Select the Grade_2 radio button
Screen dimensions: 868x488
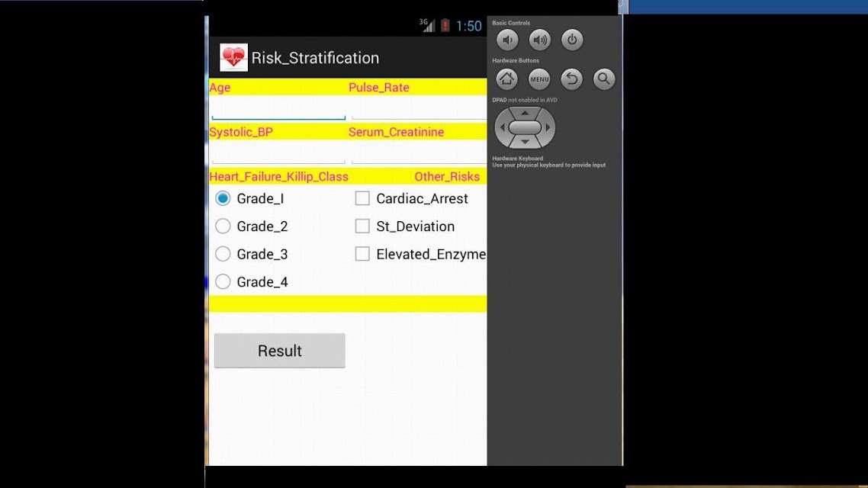(223, 226)
